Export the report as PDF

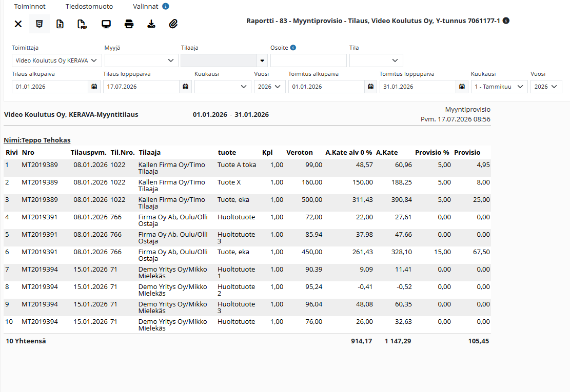click(x=83, y=24)
